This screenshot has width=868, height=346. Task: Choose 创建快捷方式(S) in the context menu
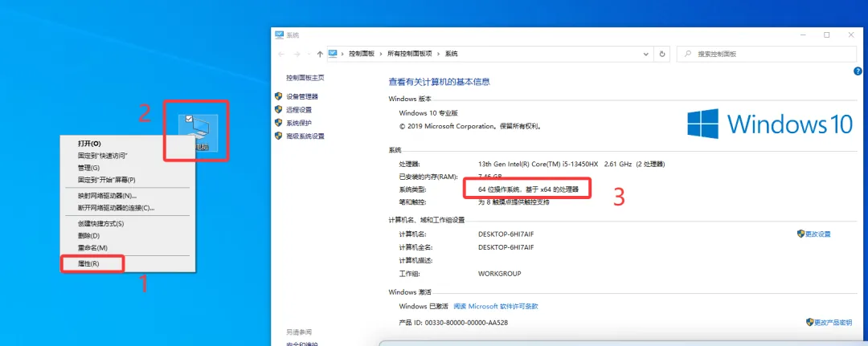[x=127, y=224]
